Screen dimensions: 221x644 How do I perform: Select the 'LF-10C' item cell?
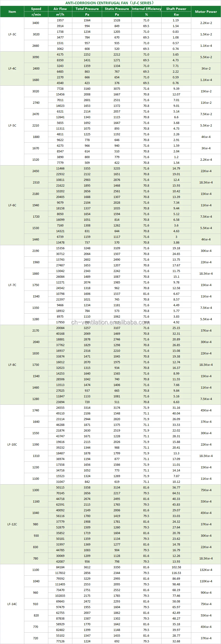[12, 445]
